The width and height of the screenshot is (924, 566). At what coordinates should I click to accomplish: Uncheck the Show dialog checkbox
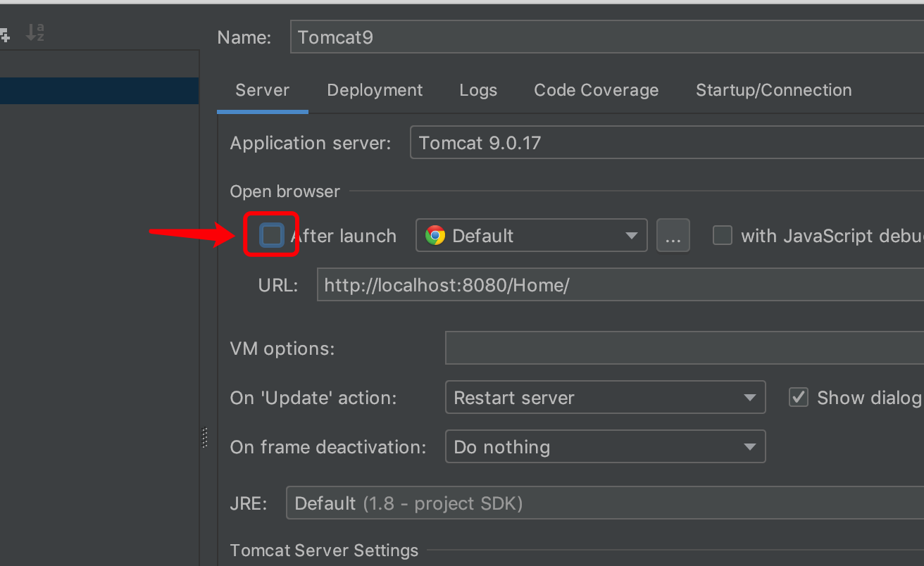click(798, 397)
